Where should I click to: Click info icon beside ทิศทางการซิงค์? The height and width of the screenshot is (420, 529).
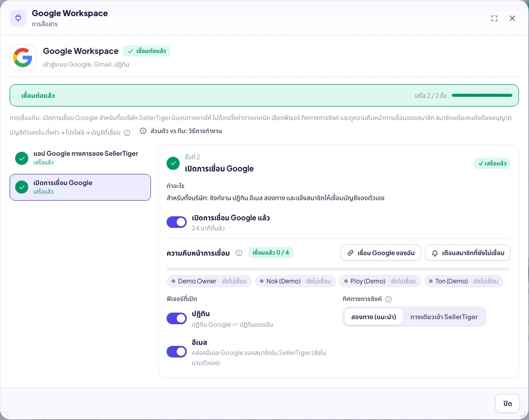388,299
